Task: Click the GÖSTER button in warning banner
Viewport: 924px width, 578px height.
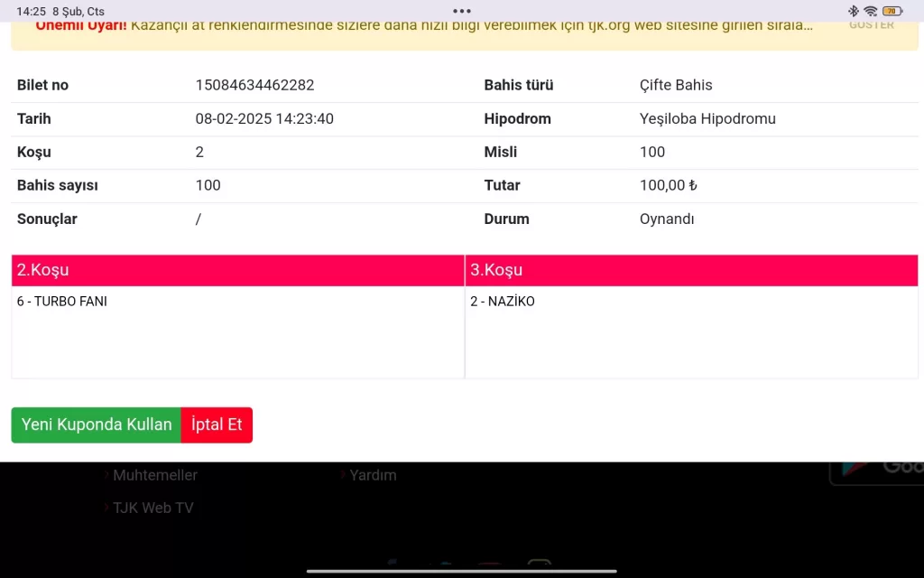Action: pyautogui.click(x=872, y=25)
